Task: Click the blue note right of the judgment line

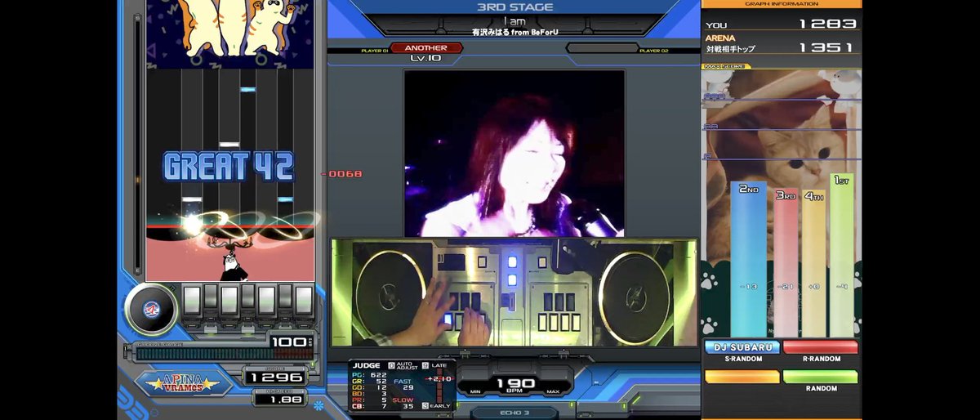Action: 285,199
